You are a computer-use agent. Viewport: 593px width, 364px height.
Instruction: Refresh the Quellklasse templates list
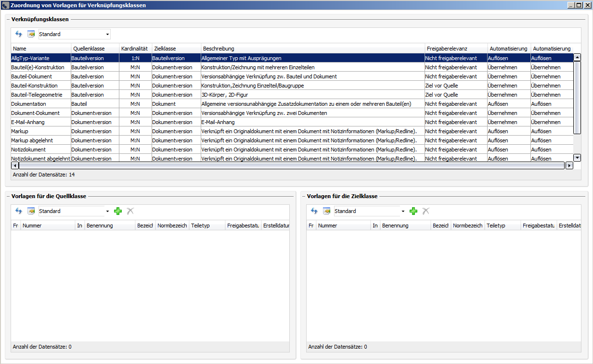tap(19, 211)
